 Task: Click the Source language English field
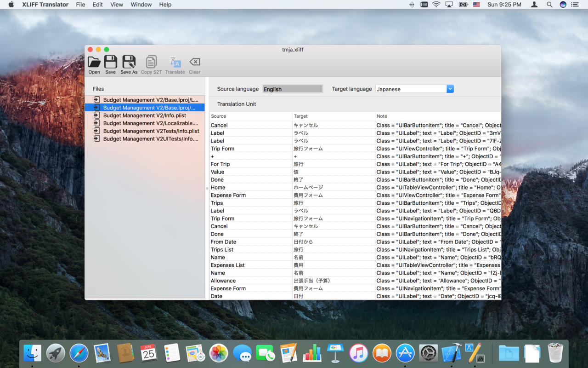pyautogui.click(x=293, y=89)
